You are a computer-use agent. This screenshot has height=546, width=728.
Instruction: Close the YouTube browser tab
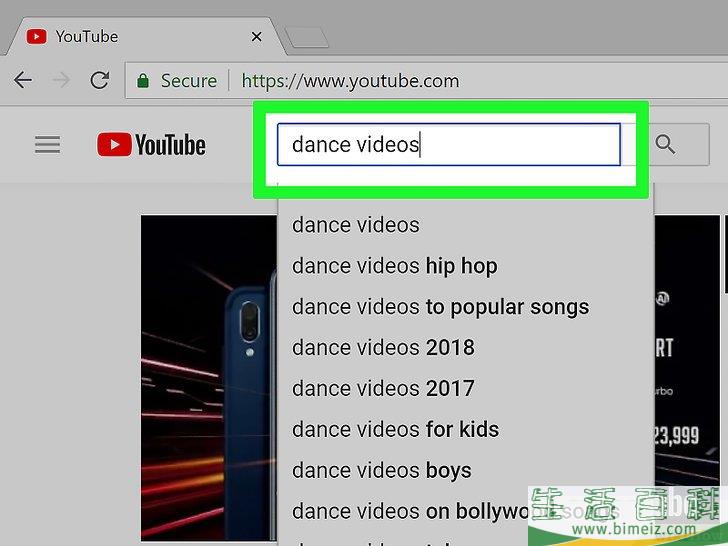pyautogui.click(x=256, y=36)
